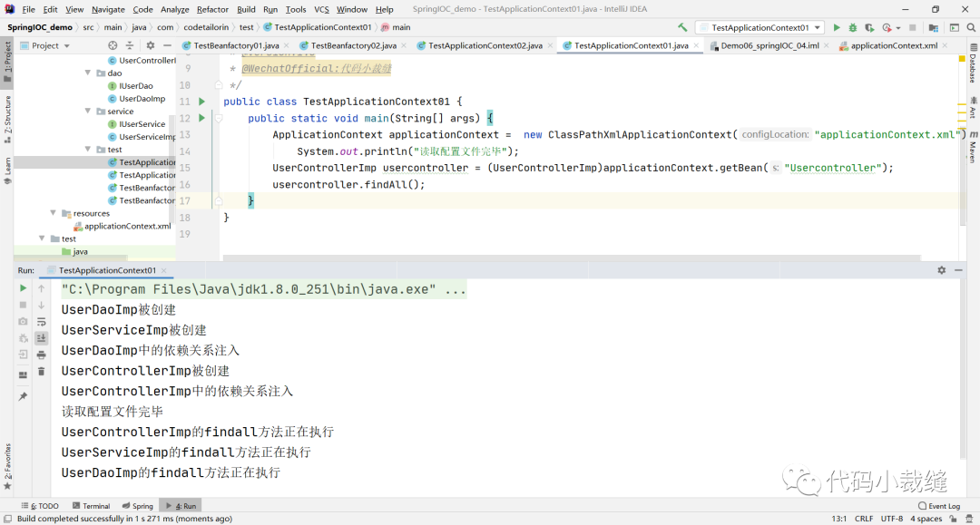
Task: Switch to the TestBeanfactory01.java tab
Action: click(x=236, y=45)
